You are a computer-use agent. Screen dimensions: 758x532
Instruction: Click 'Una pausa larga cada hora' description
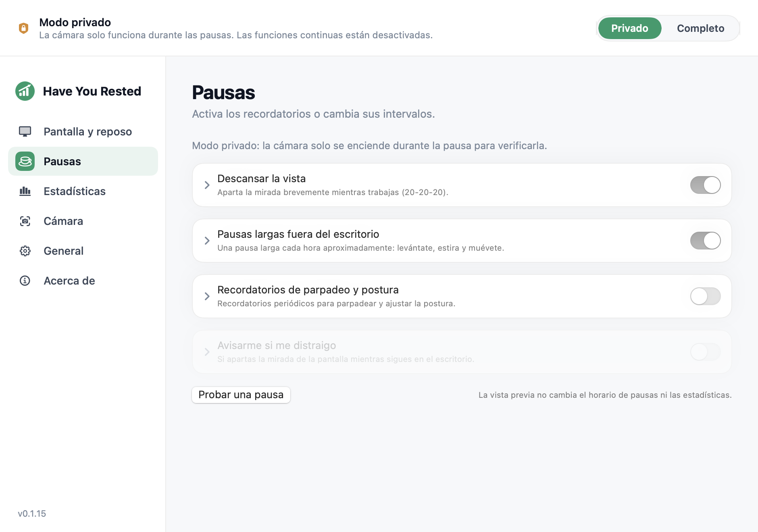(x=360, y=248)
